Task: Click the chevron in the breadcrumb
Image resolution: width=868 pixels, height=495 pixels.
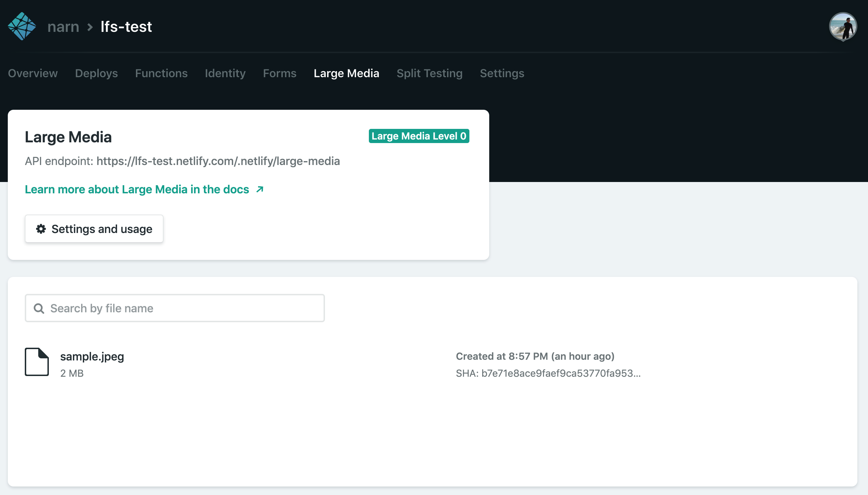Action: [x=90, y=27]
